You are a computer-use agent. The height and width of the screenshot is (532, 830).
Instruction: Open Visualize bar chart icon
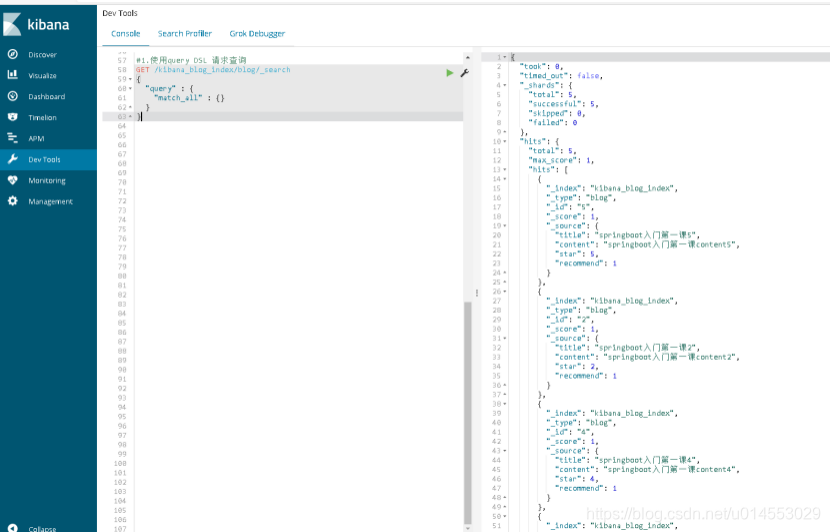pyautogui.click(x=13, y=75)
